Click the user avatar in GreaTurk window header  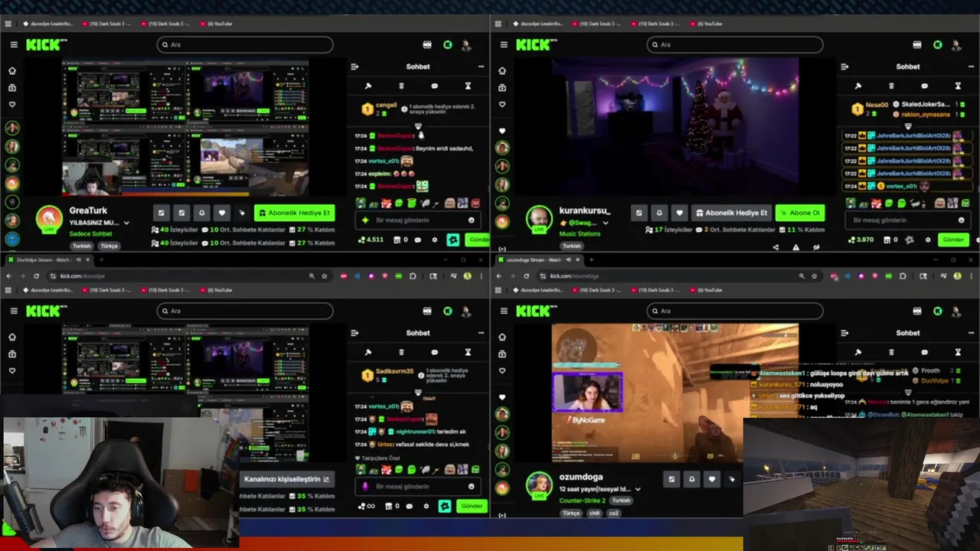pyautogui.click(x=465, y=45)
